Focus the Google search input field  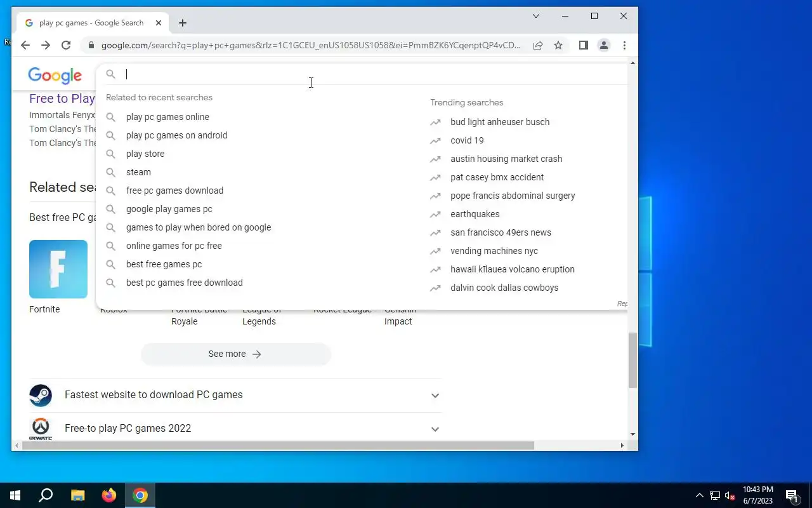coord(374,74)
